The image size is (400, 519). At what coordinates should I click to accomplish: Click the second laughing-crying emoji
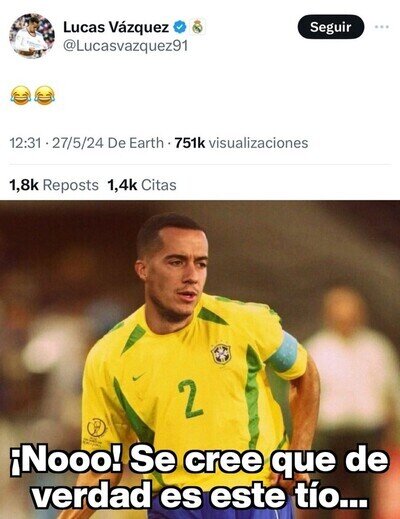click(45, 95)
